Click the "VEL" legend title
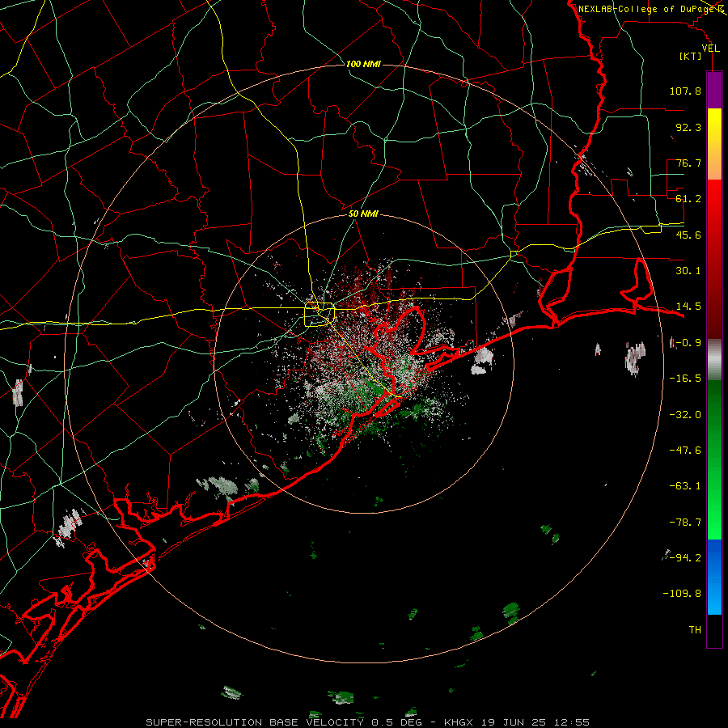Viewport: 728px width, 728px height. 711,49
